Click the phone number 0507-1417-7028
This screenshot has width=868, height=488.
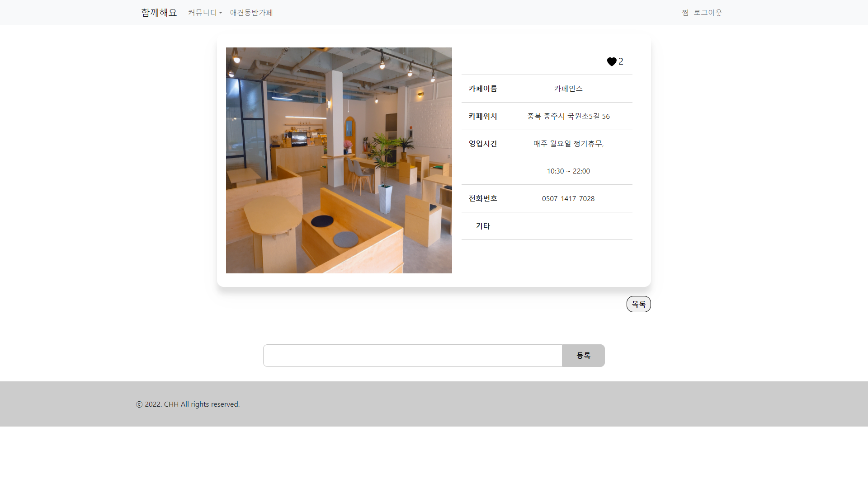tap(568, 199)
